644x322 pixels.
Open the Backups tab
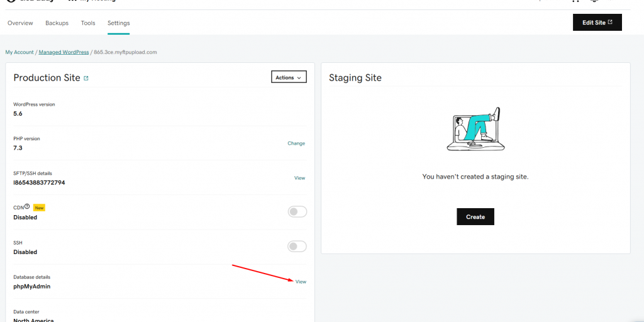[x=57, y=23]
